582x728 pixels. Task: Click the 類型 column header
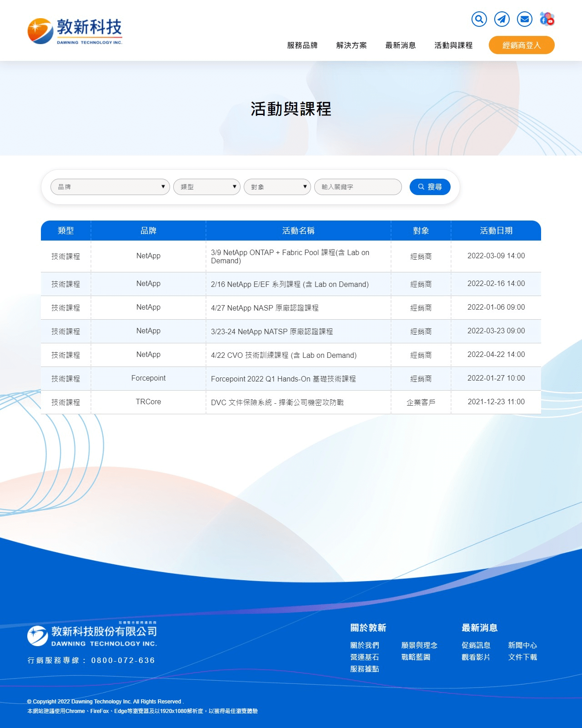coord(66,231)
